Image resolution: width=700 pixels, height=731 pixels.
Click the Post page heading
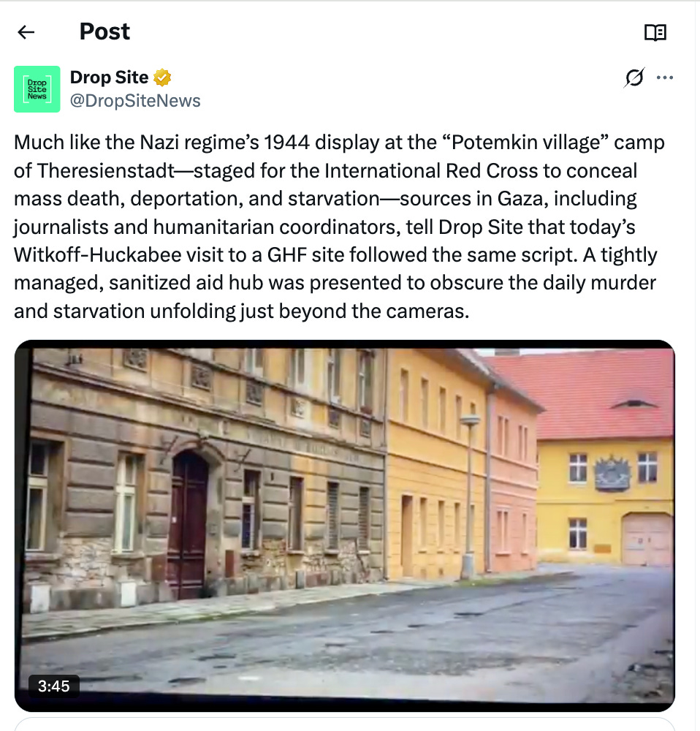105,31
